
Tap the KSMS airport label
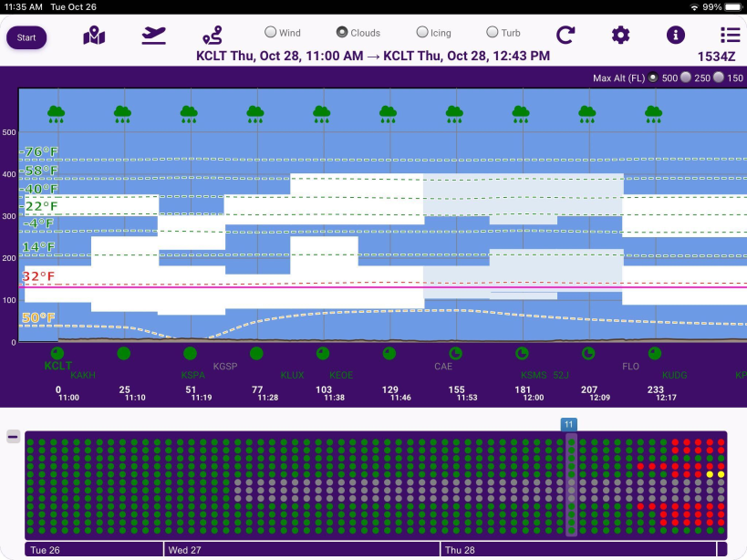[x=534, y=375]
